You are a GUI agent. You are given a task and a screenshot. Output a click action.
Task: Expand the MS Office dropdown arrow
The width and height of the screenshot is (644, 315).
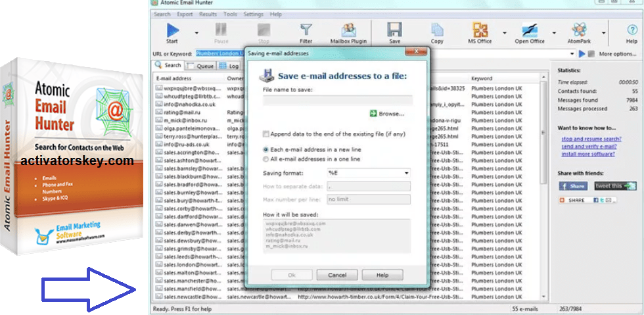click(x=505, y=32)
